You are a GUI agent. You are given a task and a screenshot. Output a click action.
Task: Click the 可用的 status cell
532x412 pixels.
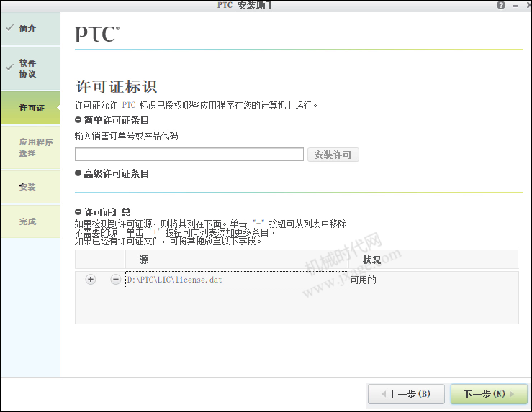pos(364,280)
